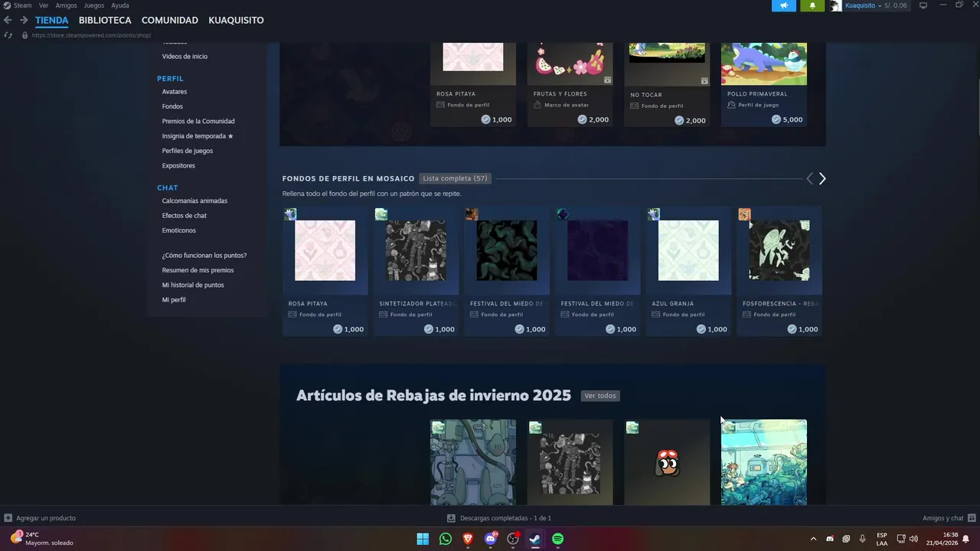Click the 5,000 points price on Pollo Primaveral

point(787,119)
